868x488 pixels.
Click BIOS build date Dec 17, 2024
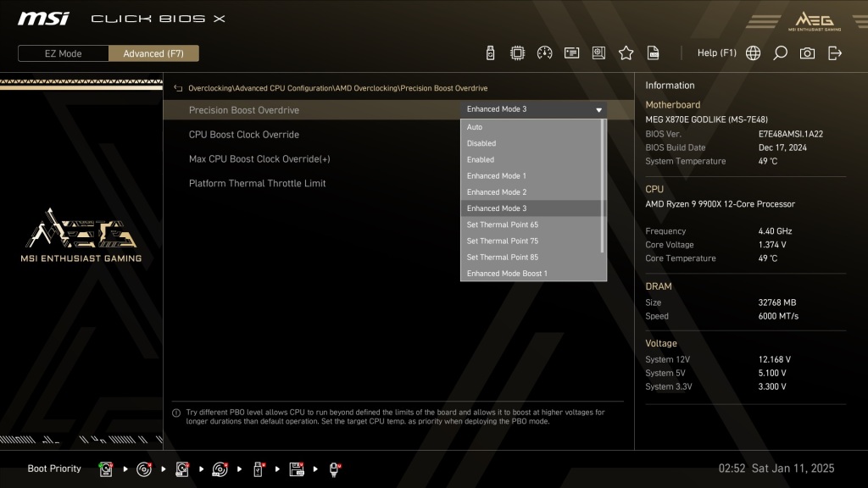coord(782,147)
